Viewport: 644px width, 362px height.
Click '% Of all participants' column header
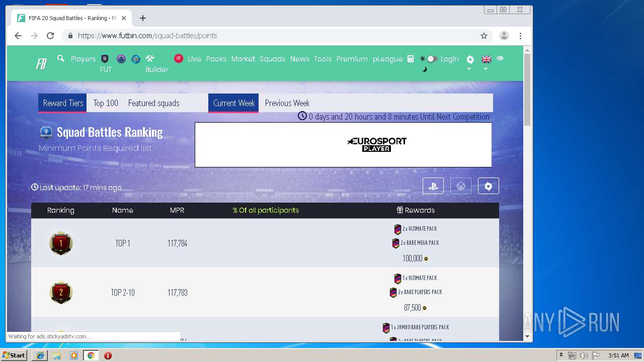pyautogui.click(x=266, y=210)
